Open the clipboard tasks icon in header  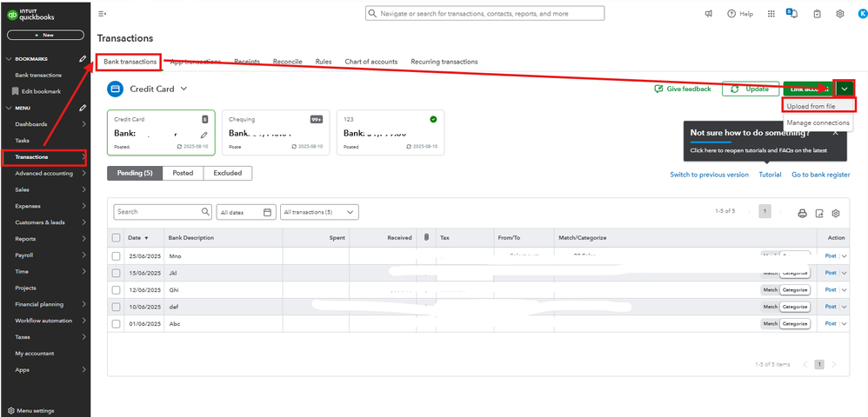point(817,14)
